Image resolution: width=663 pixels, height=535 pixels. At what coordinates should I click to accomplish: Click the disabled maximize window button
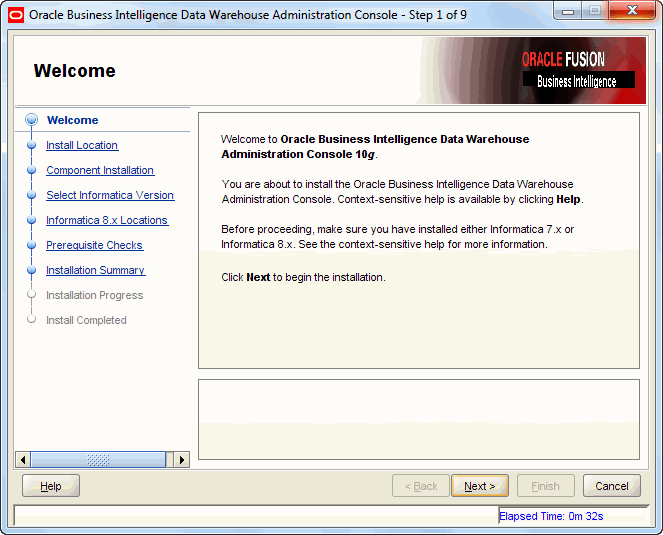(x=595, y=11)
